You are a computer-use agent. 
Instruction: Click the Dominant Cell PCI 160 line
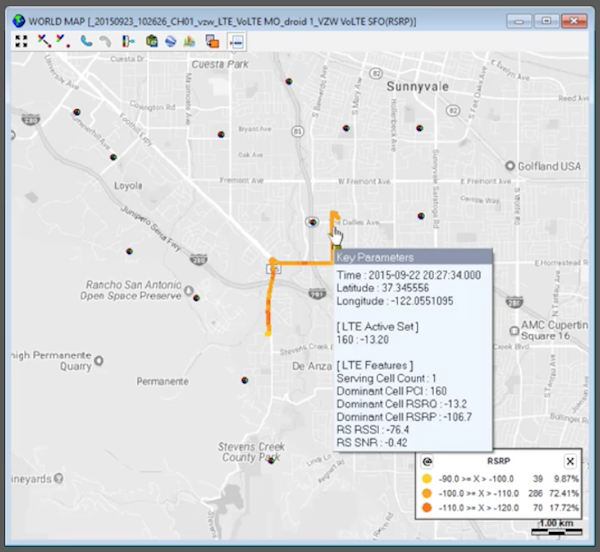[x=391, y=391]
